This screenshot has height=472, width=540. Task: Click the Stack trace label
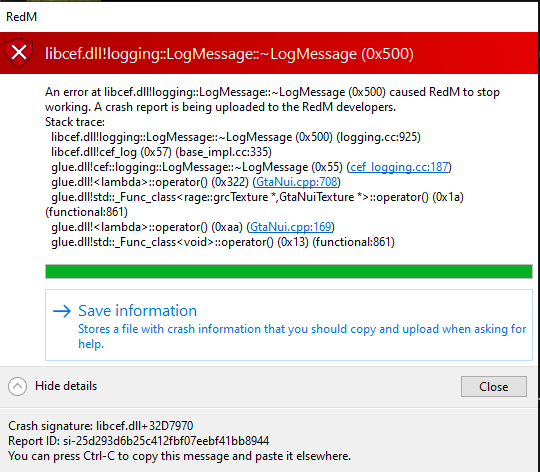pyautogui.click(x=75, y=122)
